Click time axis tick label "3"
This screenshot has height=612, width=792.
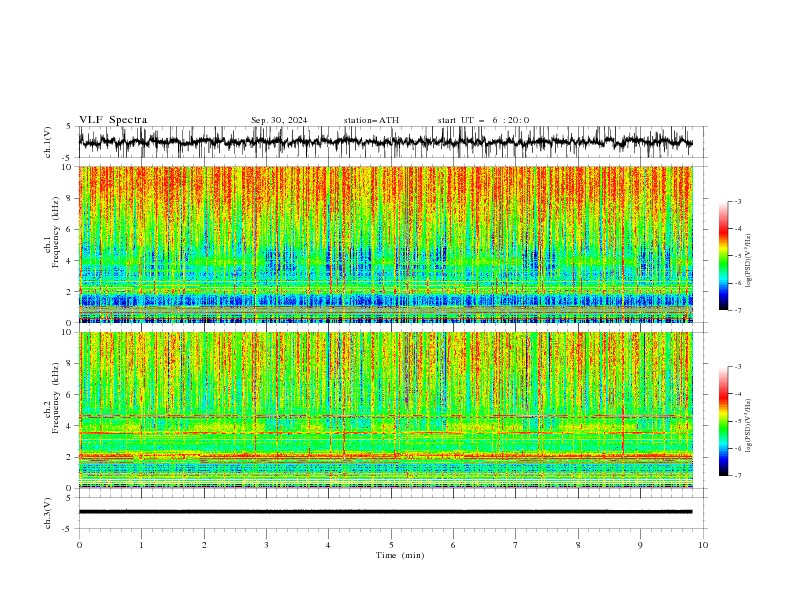tap(266, 545)
